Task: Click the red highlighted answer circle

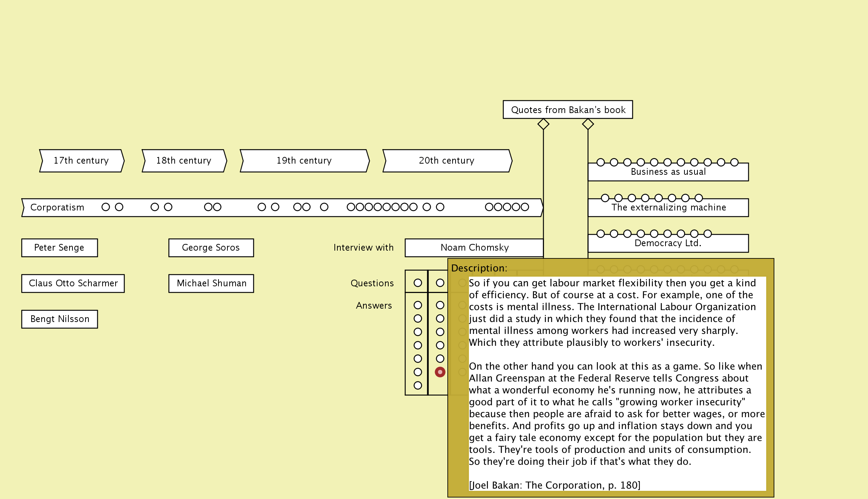Action: 440,372
